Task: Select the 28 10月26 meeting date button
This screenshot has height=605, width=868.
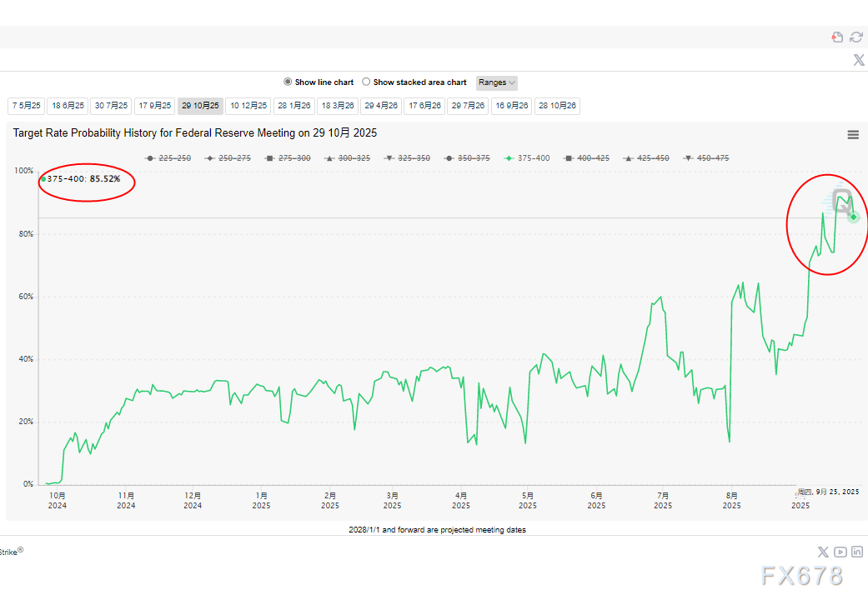Action: (556, 106)
